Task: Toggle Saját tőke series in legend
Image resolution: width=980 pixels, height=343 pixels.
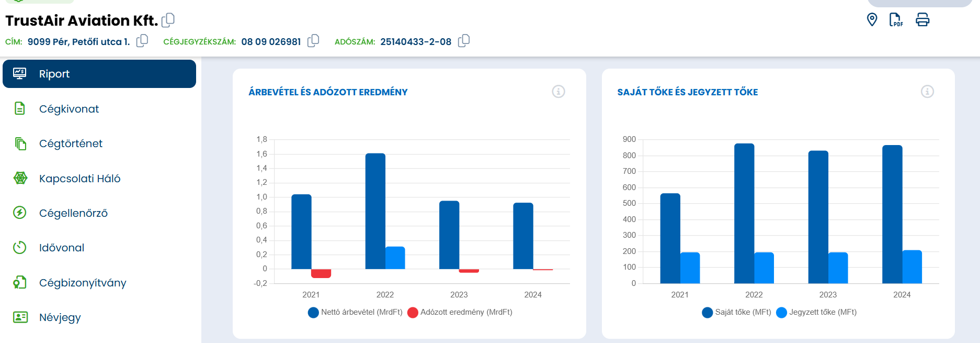Action: 737,312
